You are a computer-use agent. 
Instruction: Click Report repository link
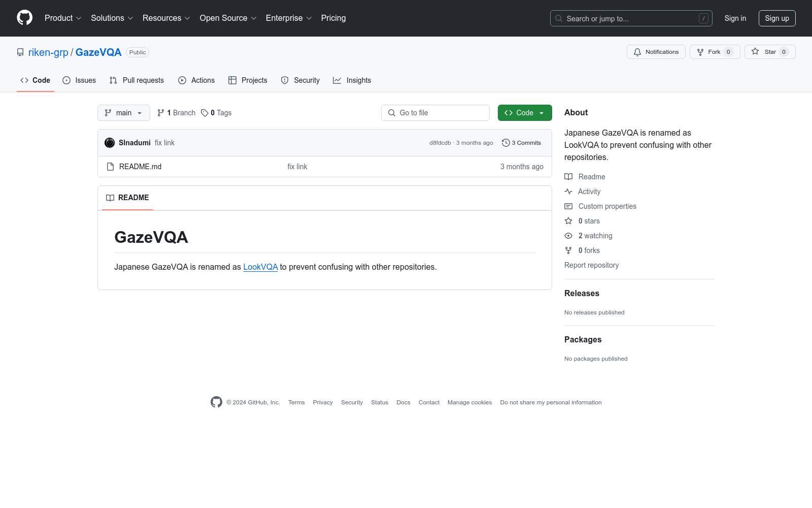click(x=591, y=265)
